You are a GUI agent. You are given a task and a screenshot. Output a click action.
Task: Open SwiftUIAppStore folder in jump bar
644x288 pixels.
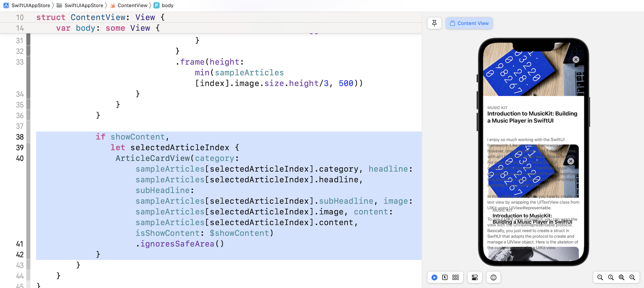[x=80, y=5]
